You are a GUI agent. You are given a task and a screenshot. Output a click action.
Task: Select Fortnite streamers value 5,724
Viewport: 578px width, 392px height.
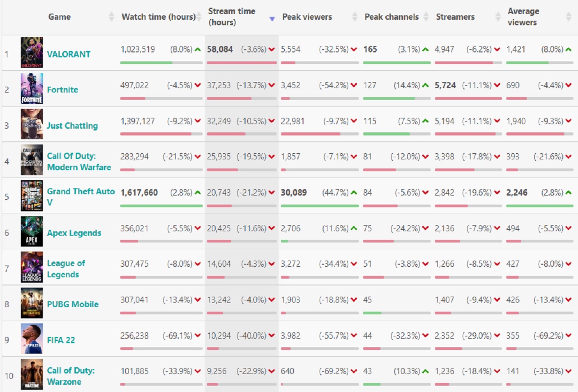click(445, 85)
